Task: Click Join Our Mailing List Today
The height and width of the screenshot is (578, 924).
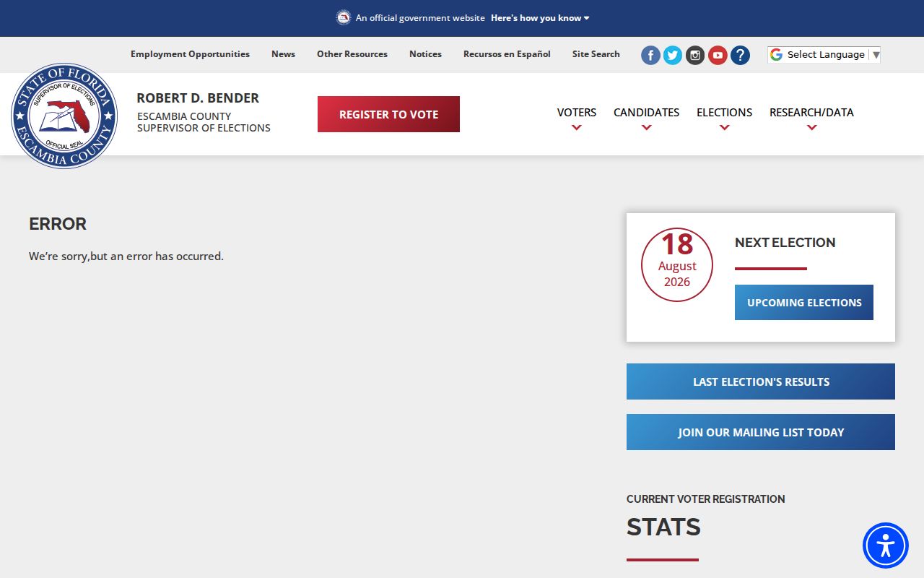Action: (761, 432)
